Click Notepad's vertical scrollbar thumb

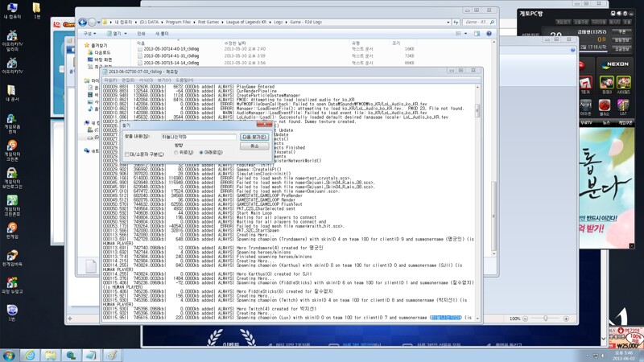(x=477, y=110)
